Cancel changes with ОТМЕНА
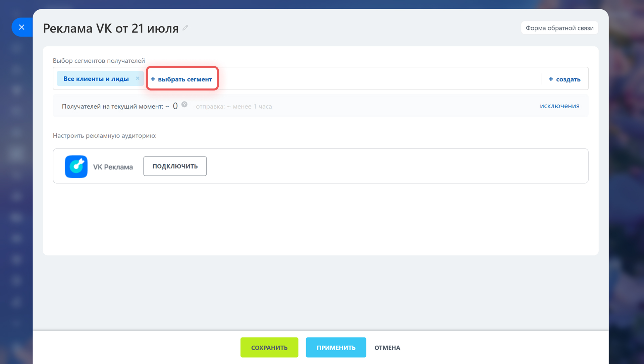Screen dimensions: 644x364 [x=387, y=348]
